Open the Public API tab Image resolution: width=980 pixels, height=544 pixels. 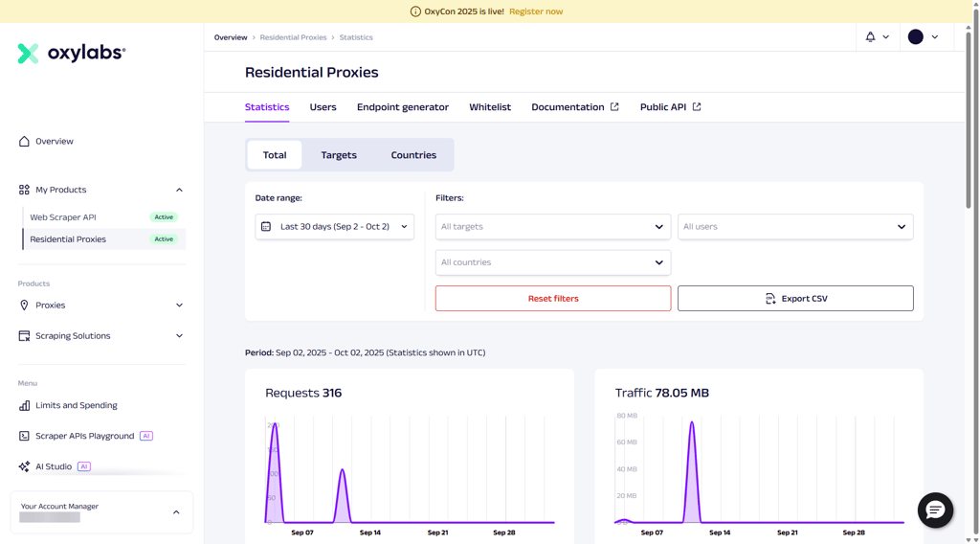pos(671,107)
